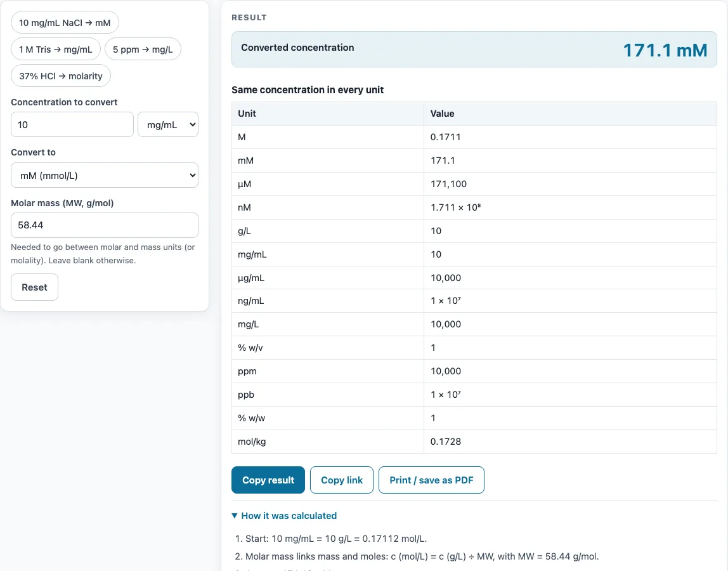The width and height of the screenshot is (728, 571).
Task: Select the µg/mL row value 10,000
Action: pos(446,278)
